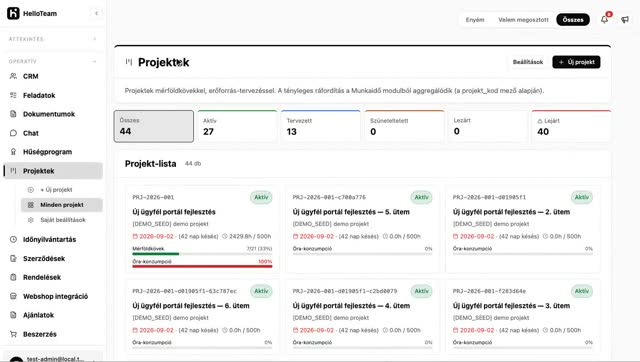640x362 pixels.
Task: Switch filter to Velem megosztott
Action: [x=523, y=20]
